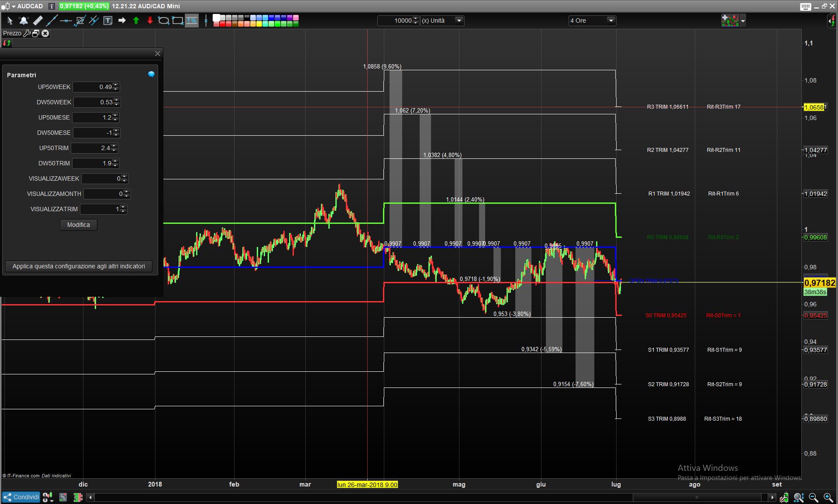Open the add indicator icon
This screenshot has height=504, width=838.
click(x=730, y=20)
